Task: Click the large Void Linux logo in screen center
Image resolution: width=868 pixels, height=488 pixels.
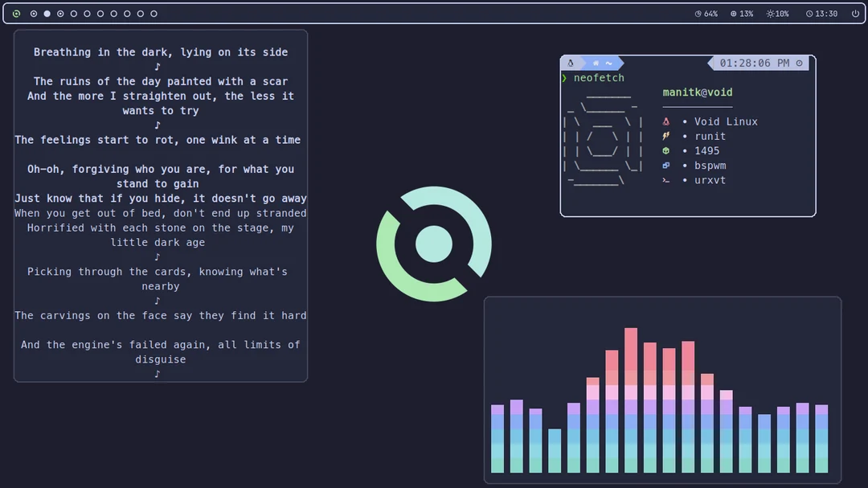Action: coord(434,243)
